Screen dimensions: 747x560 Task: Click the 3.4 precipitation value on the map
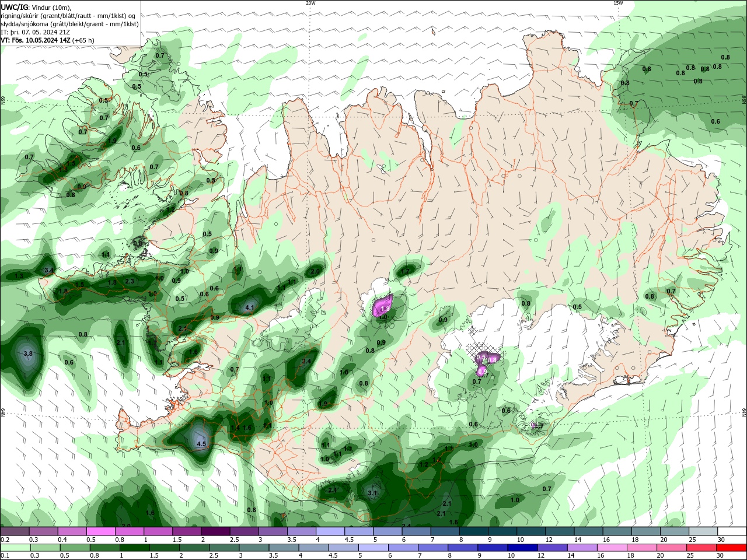point(49,270)
